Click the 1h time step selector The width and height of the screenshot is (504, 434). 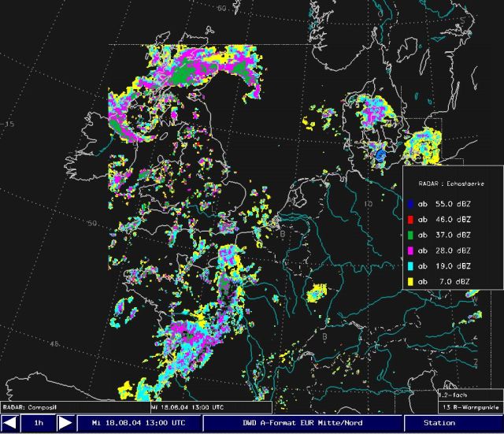click(x=38, y=424)
